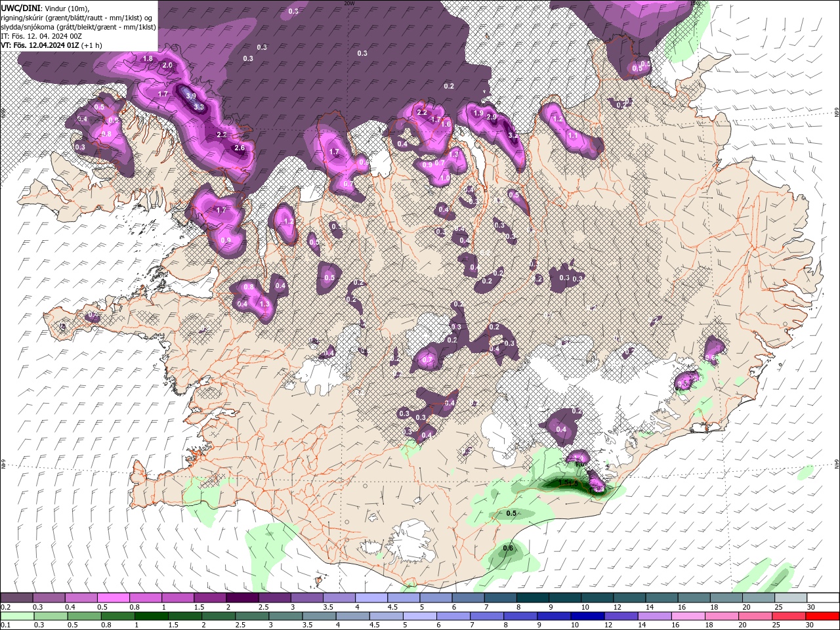The height and width of the screenshot is (630, 840).
Task: Click the pale green 0.1 swatch in rain scale
Action: pos(17,616)
